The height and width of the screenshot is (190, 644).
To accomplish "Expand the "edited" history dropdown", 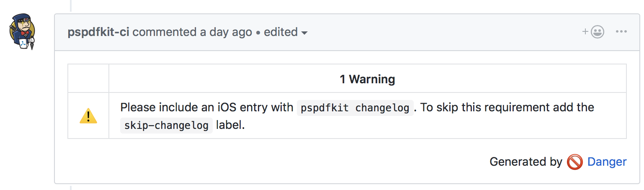I will click(x=281, y=32).
